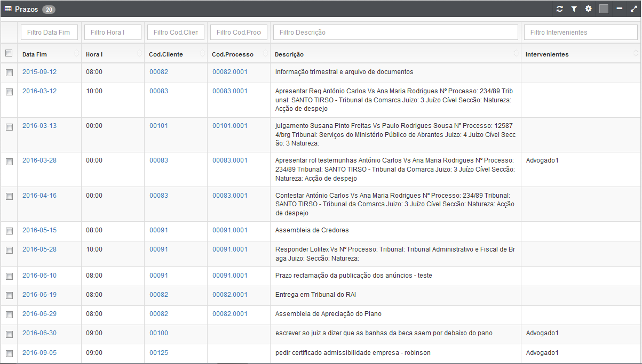
Task: Select the checkbox for row 2016-03-13
Action: pyautogui.click(x=9, y=127)
